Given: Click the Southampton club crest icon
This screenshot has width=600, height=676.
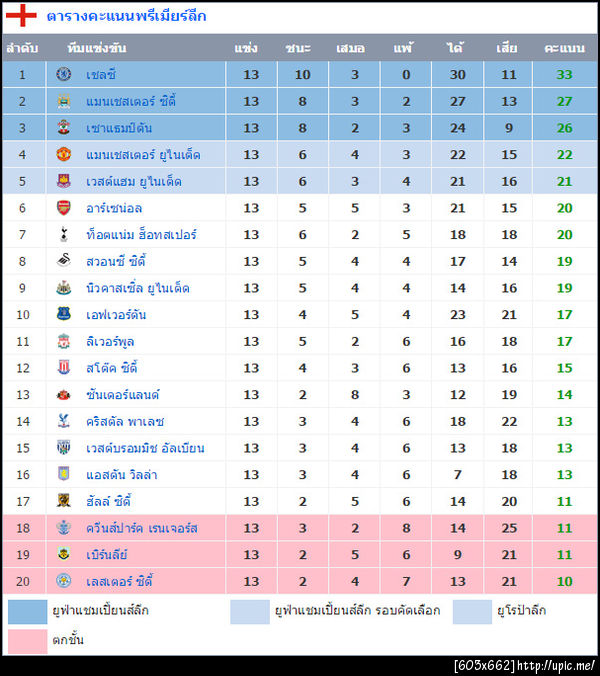Looking at the screenshot, I should pos(64,128).
